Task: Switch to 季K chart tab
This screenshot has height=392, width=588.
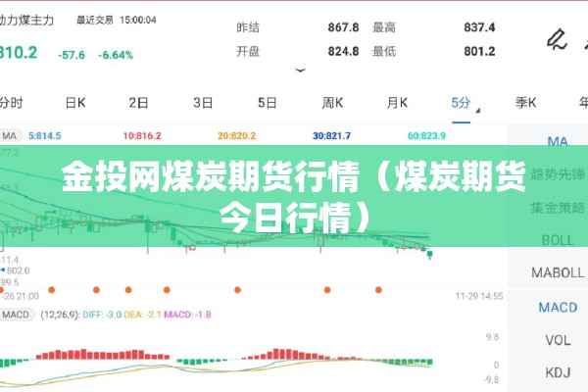Action: click(525, 103)
